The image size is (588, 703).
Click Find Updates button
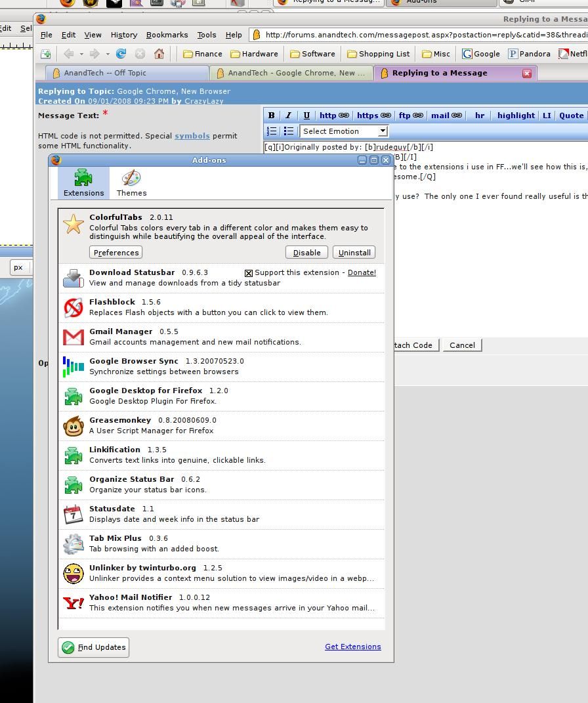[x=94, y=647]
